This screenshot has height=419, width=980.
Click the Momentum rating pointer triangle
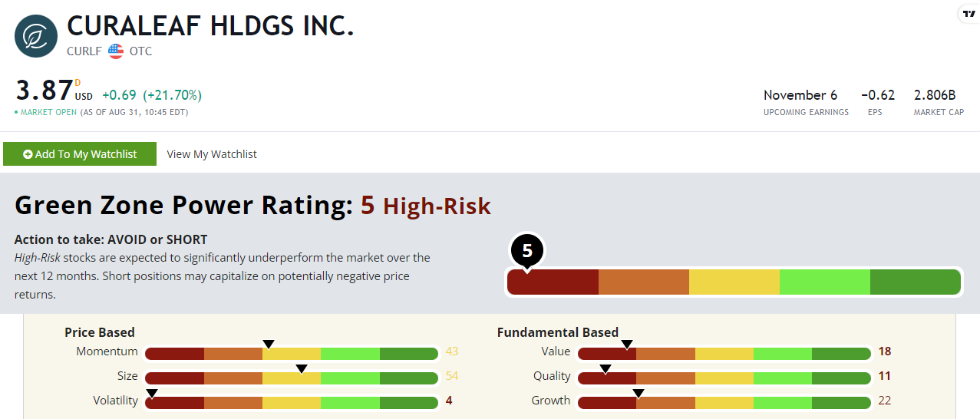pos(268,345)
